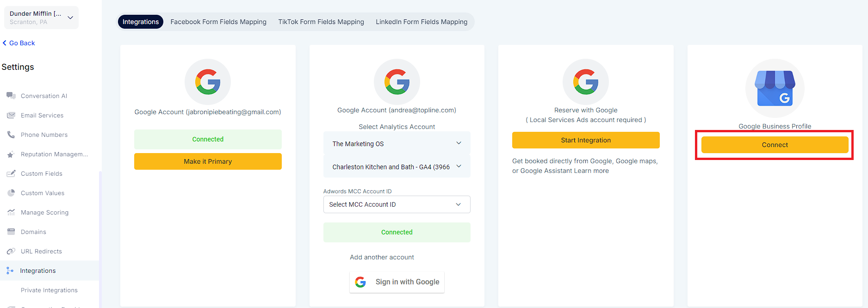This screenshot has width=868, height=308.
Task: Open Facebook Form Fields Mapping tab
Action: click(x=218, y=22)
